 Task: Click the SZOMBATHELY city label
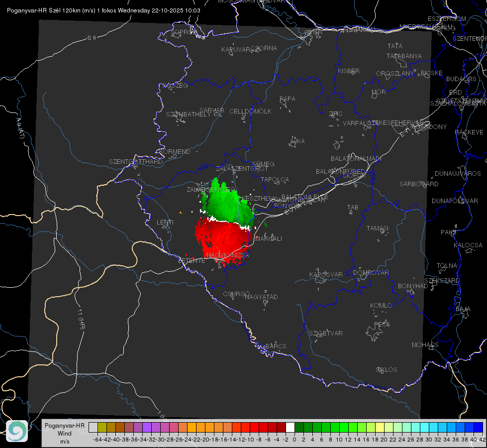click(189, 114)
